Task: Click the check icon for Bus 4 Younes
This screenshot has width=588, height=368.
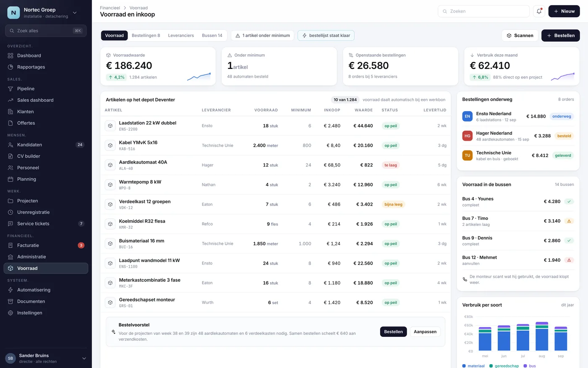Action: (x=569, y=201)
